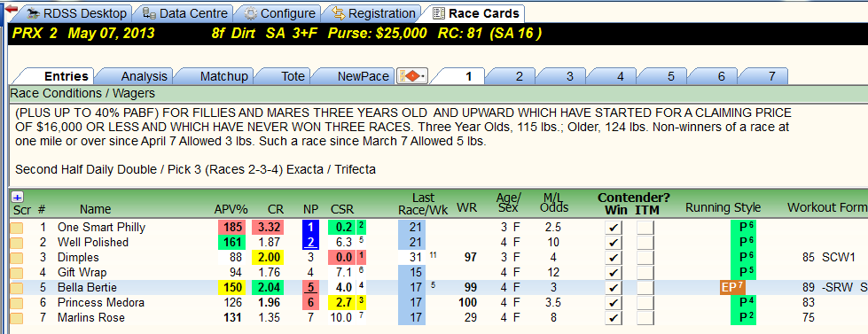Click the blue NP rank 1 cell

coord(310,228)
